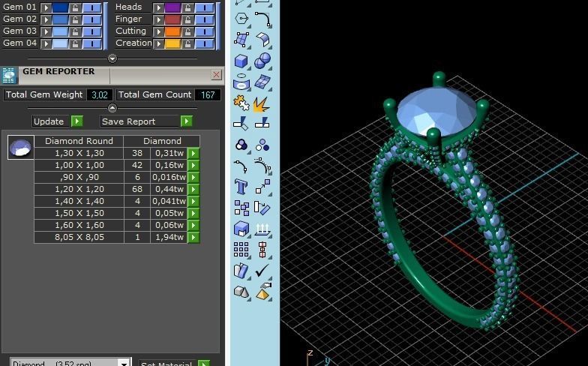Choose the solid box tool
588x366 pixels.
(x=241, y=60)
